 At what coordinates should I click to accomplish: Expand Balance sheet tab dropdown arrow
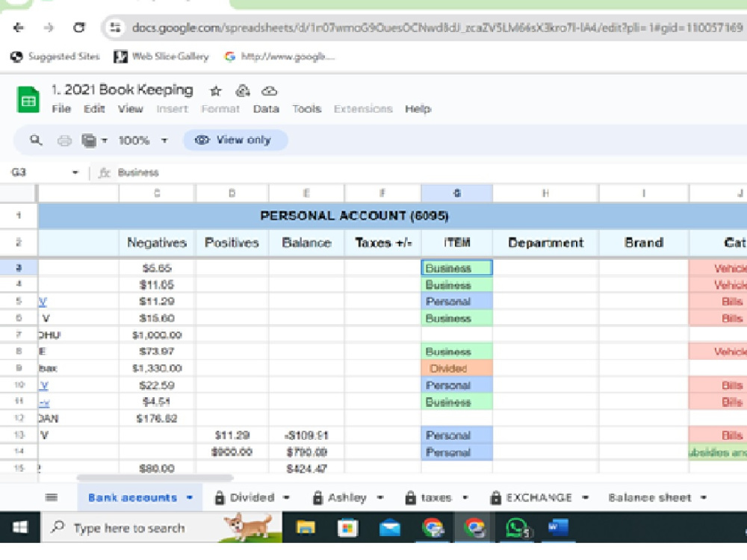[x=703, y=497]
